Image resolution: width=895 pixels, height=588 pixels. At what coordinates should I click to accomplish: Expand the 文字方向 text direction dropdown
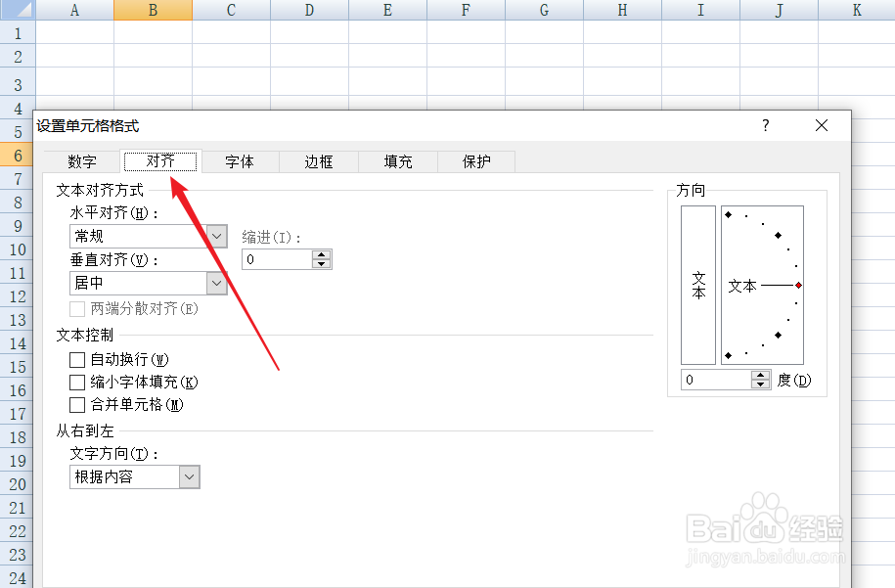[191, 476]
